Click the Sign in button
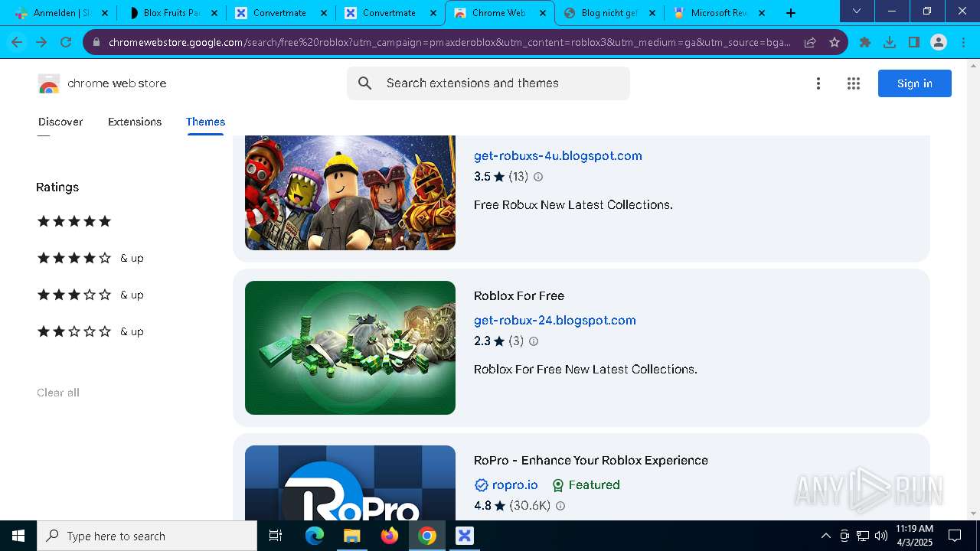Screen dimensions: 980x551 [915, 83]
